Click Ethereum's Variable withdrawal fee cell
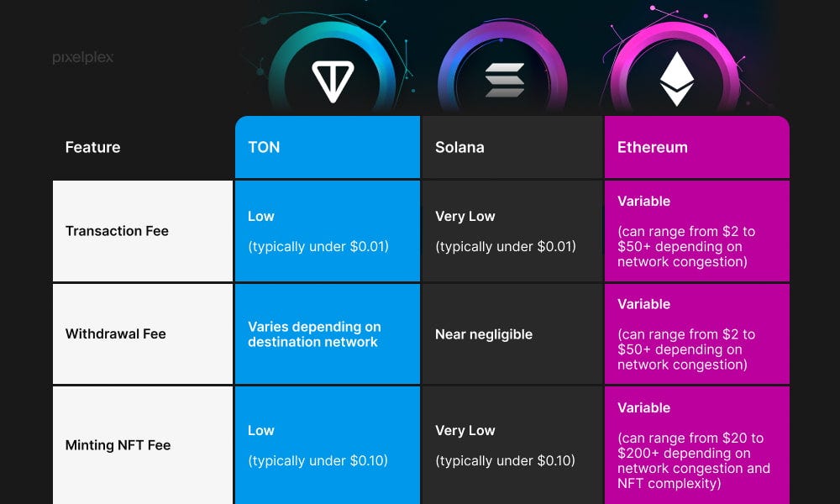The width and height of the screenshot is (840, 504). [697, 333]
